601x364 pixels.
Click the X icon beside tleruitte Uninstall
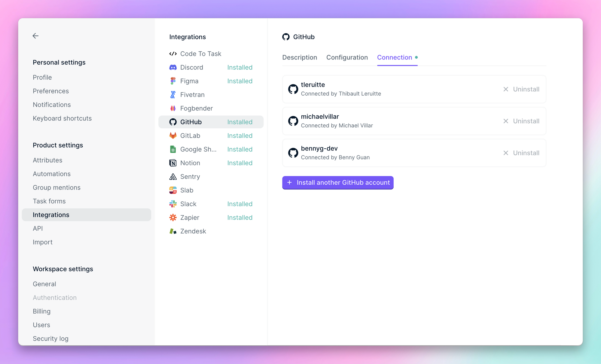(506, 89)
